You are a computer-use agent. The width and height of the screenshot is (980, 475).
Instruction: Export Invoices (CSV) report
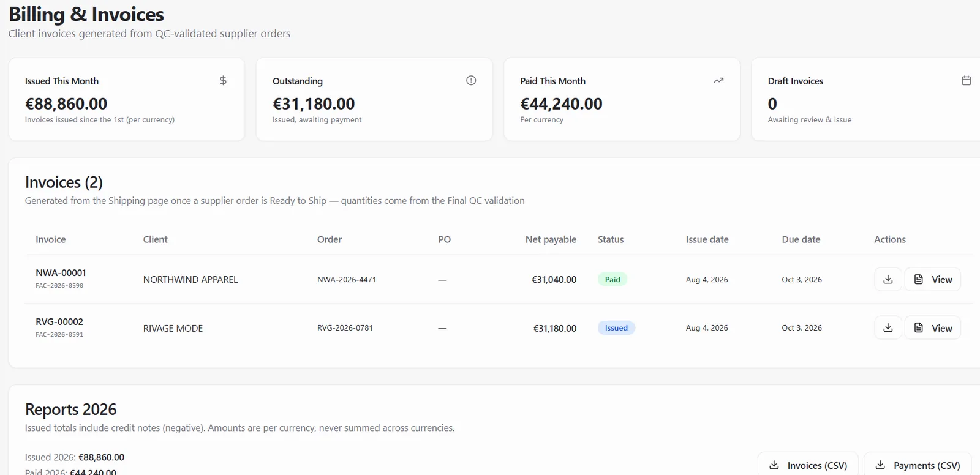coord(808,465)
